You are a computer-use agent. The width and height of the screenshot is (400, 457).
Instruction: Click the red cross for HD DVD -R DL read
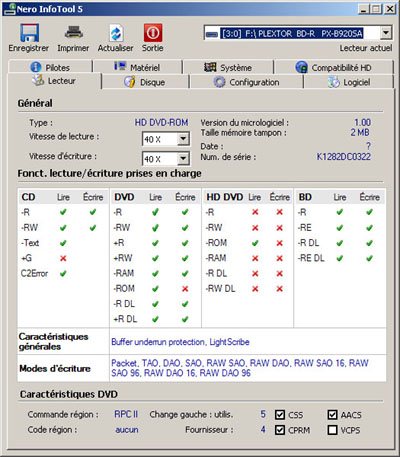[255, 273]
